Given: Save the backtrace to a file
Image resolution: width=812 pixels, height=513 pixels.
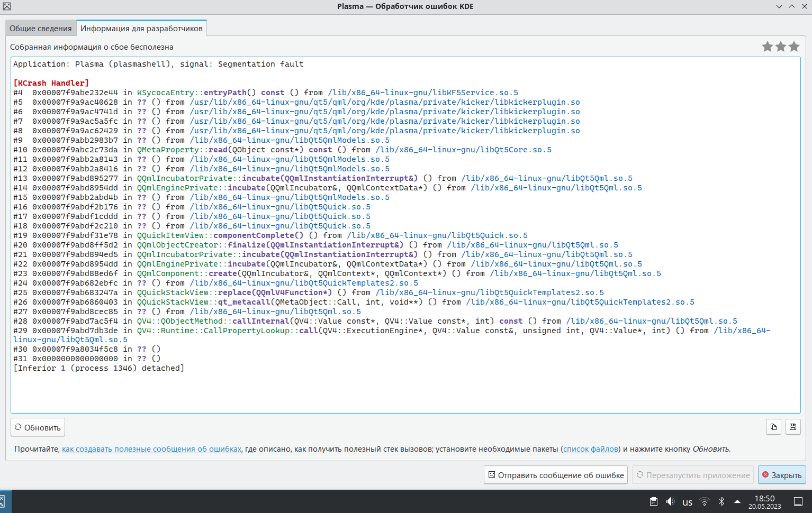Looking at the screenshot, I should 793,427.
